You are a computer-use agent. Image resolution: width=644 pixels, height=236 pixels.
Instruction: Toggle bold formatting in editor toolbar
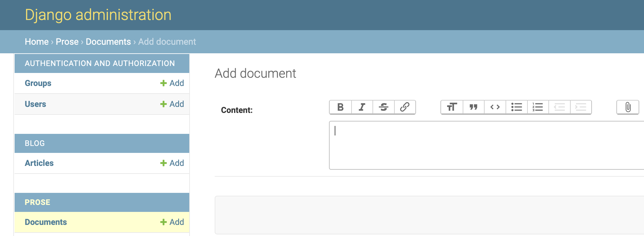pyautogui.click(x=340, y=107)
